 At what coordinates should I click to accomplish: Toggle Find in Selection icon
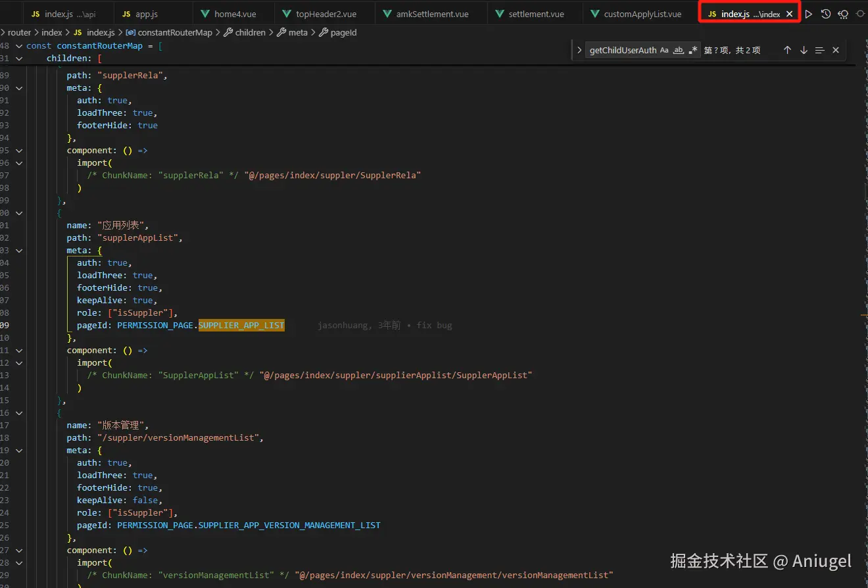(819, 50)
